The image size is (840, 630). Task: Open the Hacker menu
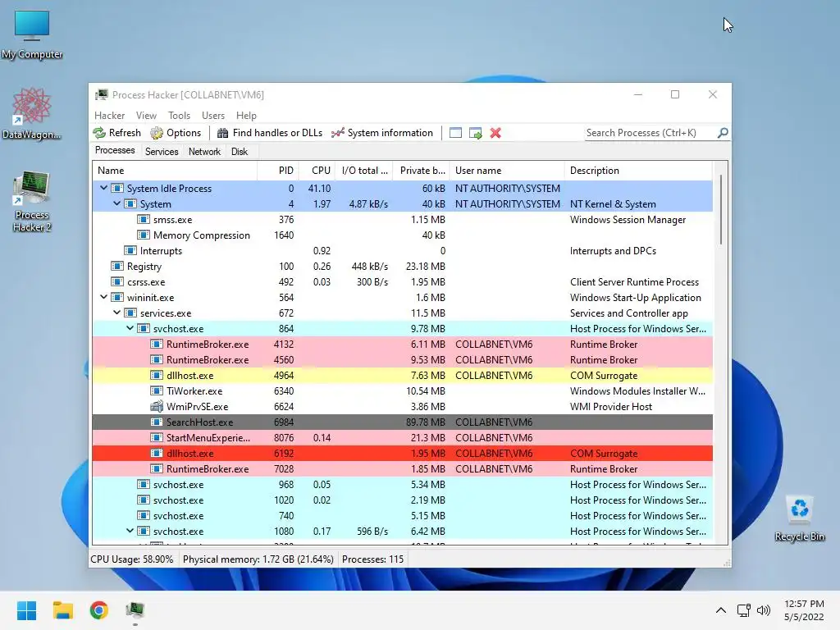[109, 115]
